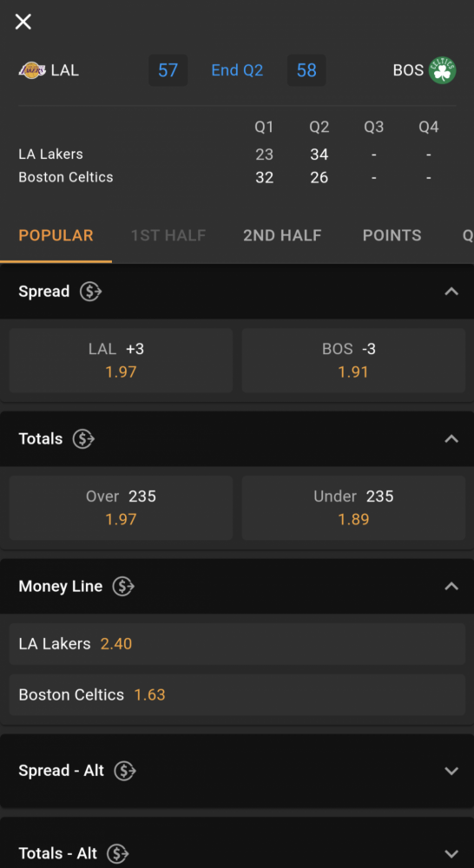Tap the cash-out icon beside Money Line
Viewport: 474px width, 868px height.
coord(123,586)
